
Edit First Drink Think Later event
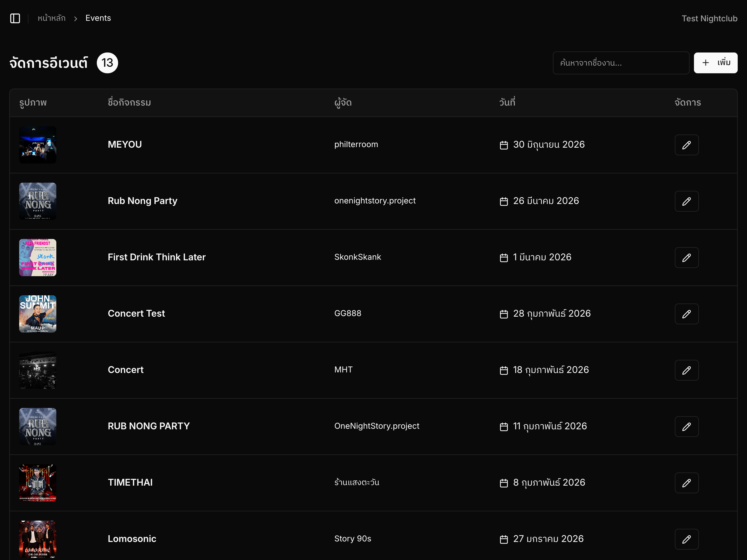point(687,258)
